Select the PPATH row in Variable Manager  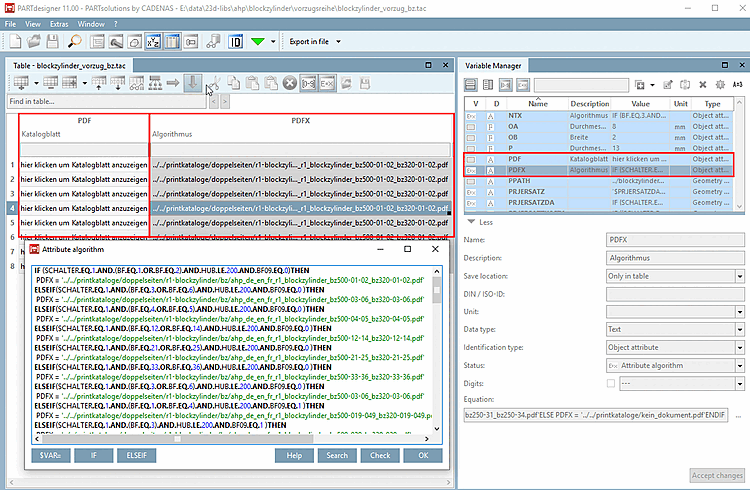point(599,181)
